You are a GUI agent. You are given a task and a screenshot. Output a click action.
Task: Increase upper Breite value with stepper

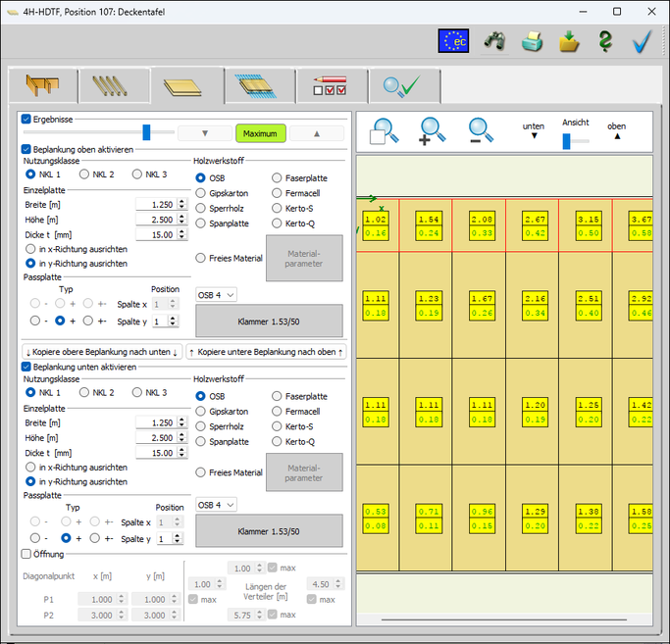pyautogui.click(x=182, y=202)
